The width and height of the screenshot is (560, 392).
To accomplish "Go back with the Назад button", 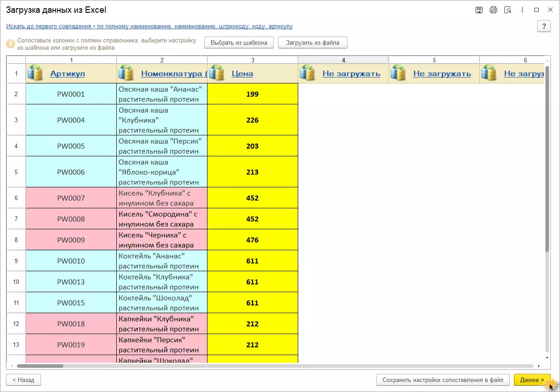I will click(x=23, y=380).
